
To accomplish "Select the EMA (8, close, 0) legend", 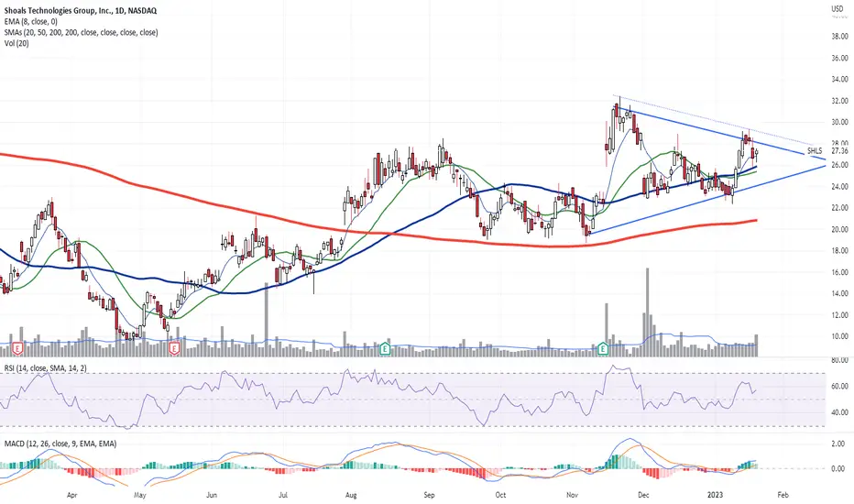I will pyautogui.click(x=30, y=21).
